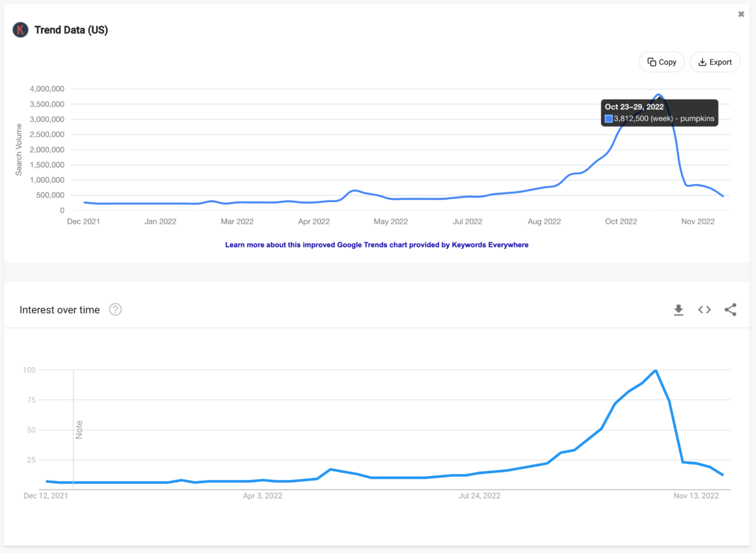Close the Trend Data panel

[x=741, y=14]
